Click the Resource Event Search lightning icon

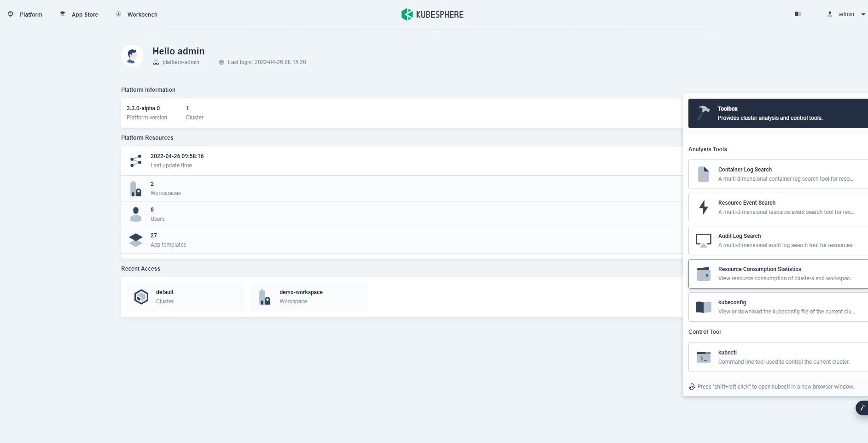tap(704, 207)
